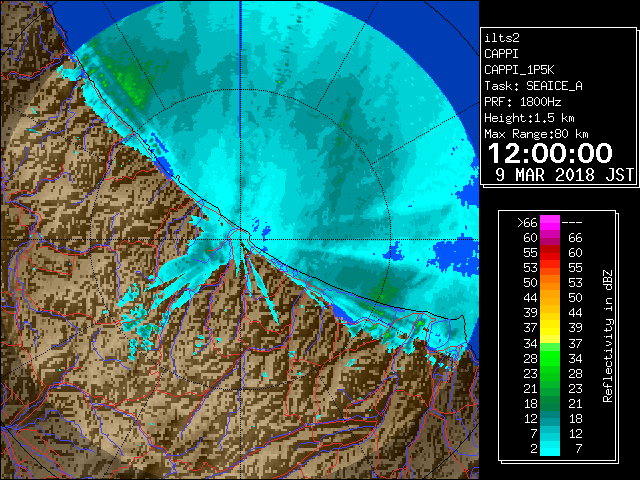Viewport: 640px width, 480px height.
Task: Click the Max Range:80 km line
Action: click(536, 134)
